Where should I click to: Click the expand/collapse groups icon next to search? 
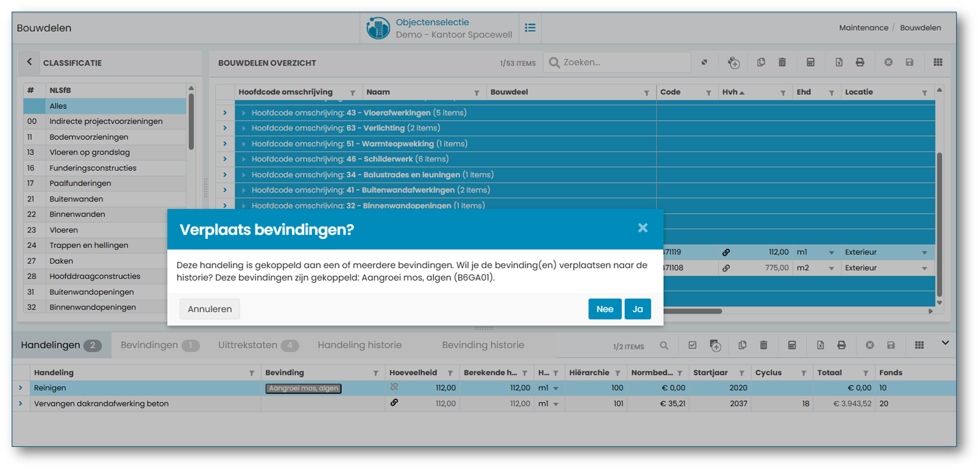click(704, 62)
